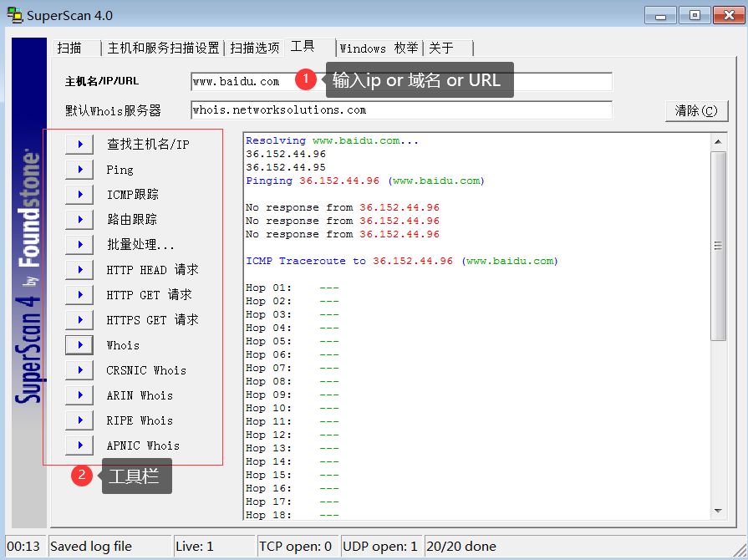Screen dimensions: 748x560
Task: Click the SuperScan title bar app icon
Action: (x=15, y=15)
